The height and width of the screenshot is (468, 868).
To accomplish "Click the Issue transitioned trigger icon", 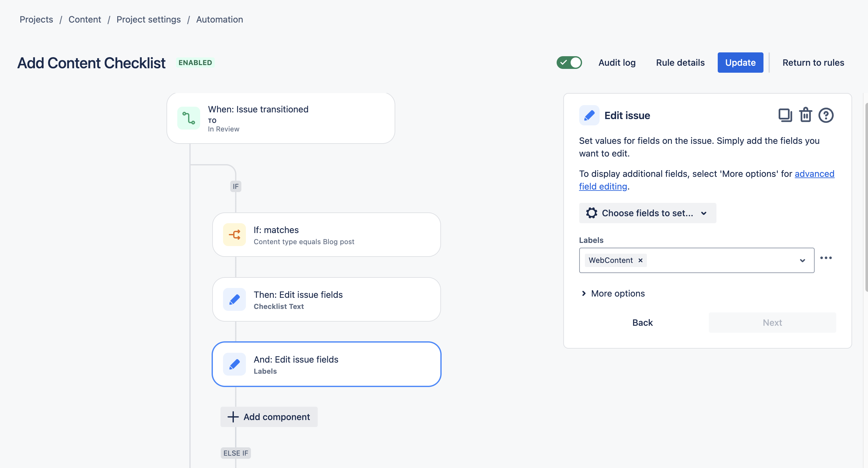I will pos(189,118).
